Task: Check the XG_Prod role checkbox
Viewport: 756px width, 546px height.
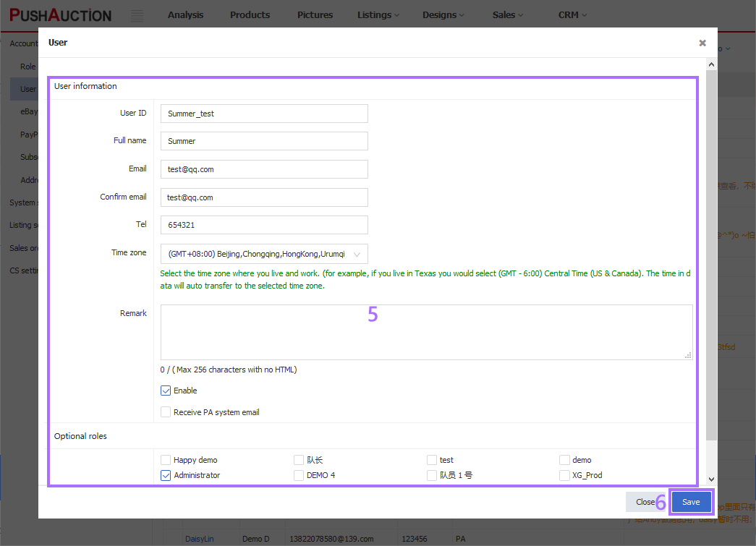Action: click(x=564, y=475)
